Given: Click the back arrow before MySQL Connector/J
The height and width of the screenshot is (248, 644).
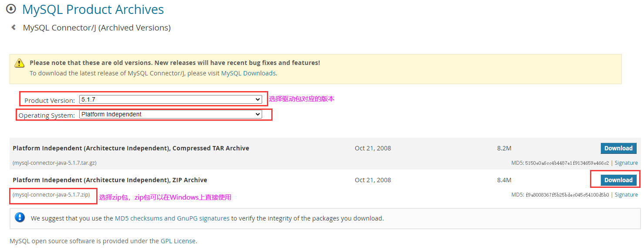Looking at the screenshot, I should [13, 27].
